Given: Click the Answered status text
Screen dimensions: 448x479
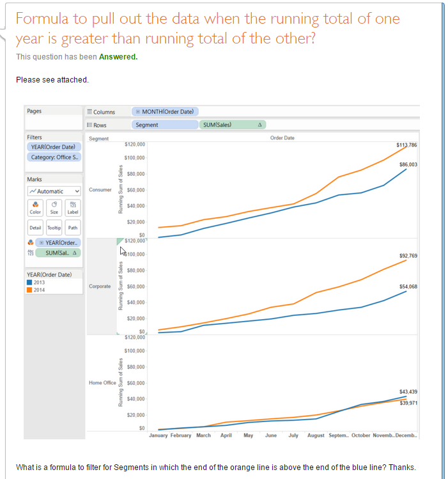Looking at the screenshot, I should tap(118, 57).
